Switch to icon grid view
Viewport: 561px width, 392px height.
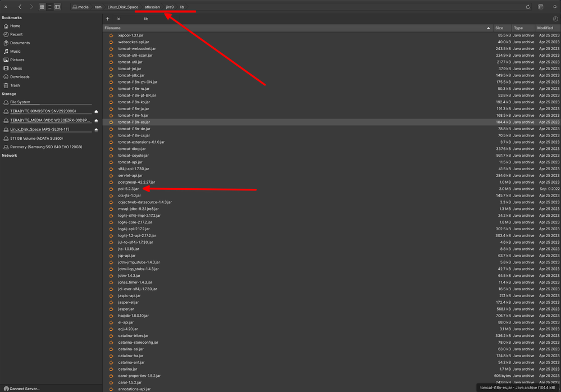[42, 7]
